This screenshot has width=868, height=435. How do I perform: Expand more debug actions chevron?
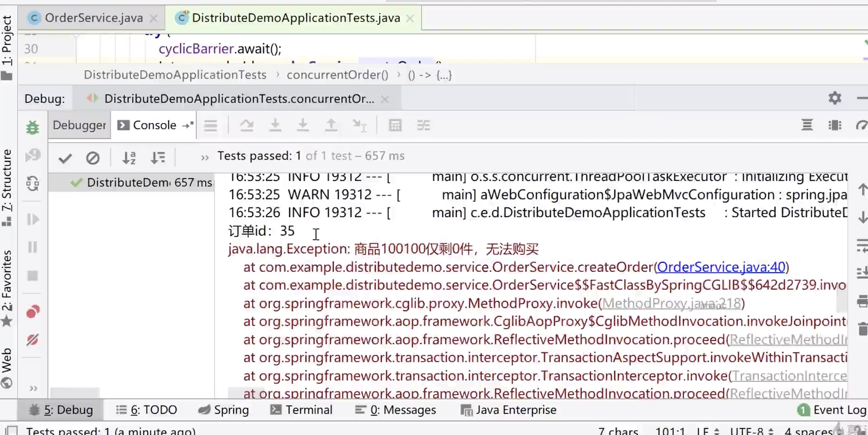point(33,388)
